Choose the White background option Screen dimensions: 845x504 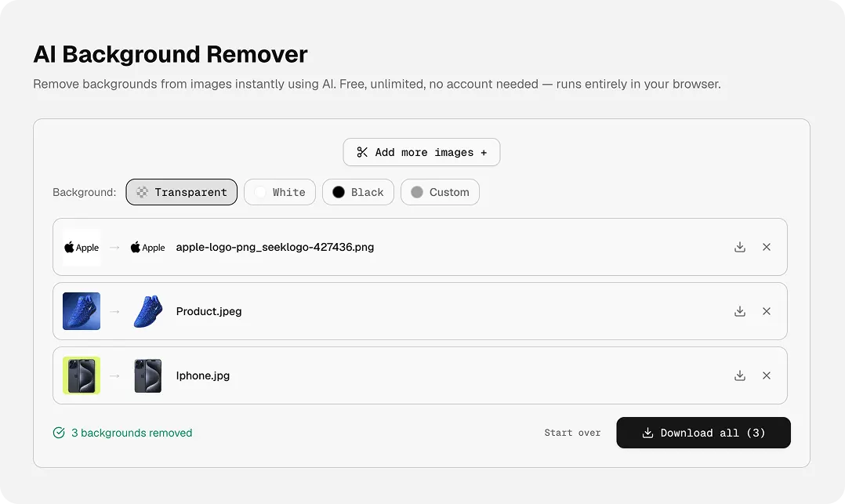(x=280, y=192)
